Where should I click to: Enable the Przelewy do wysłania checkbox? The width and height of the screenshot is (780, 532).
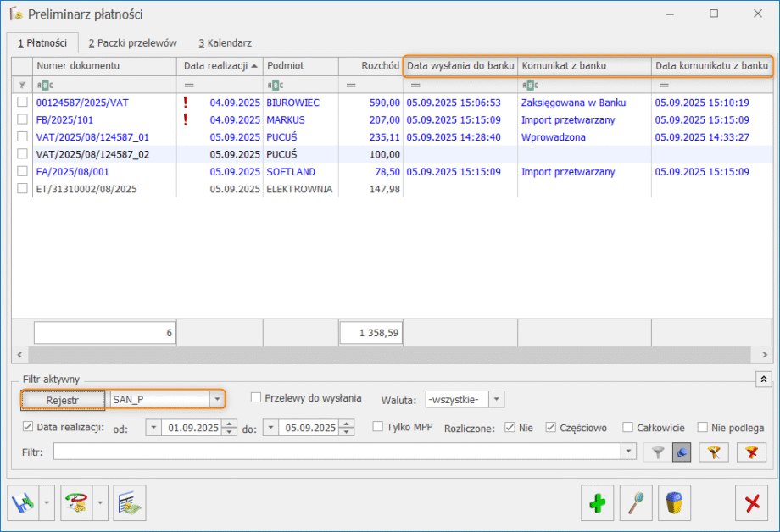point(256,397)
